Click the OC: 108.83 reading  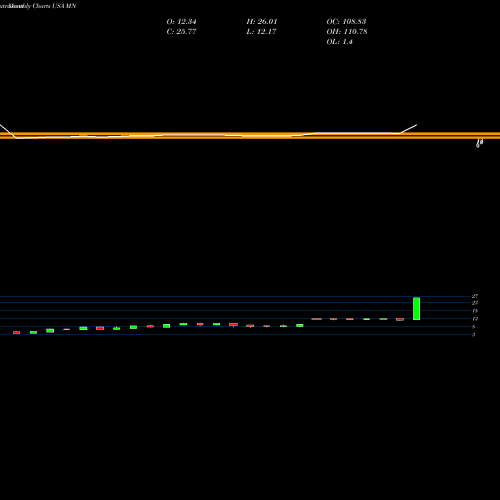click(346, 22)
